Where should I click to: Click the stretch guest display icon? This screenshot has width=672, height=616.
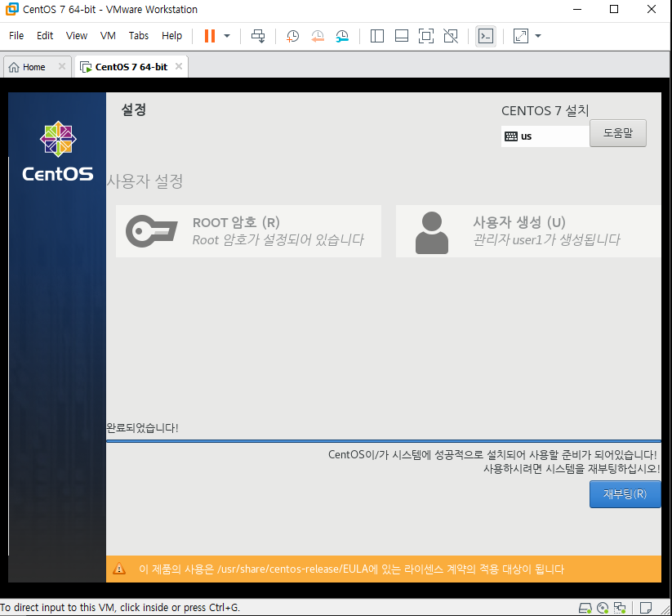click(x=521, y=36)
